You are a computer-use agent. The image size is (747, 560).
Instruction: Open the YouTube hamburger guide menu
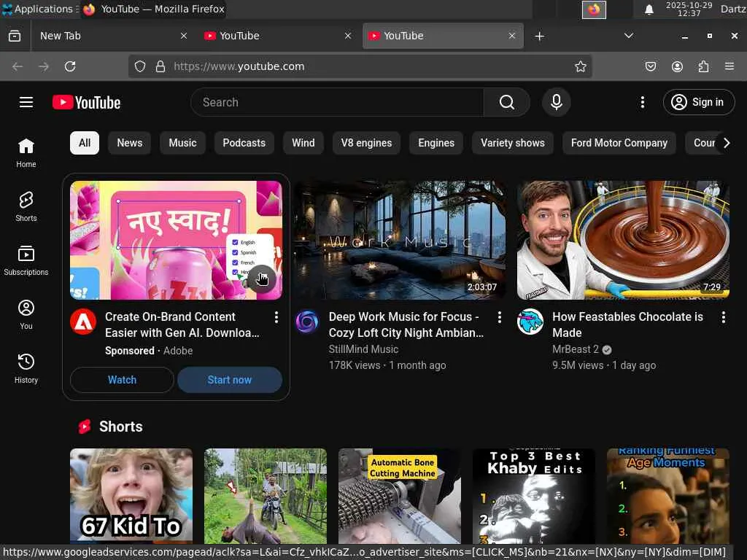click(26, 102)
